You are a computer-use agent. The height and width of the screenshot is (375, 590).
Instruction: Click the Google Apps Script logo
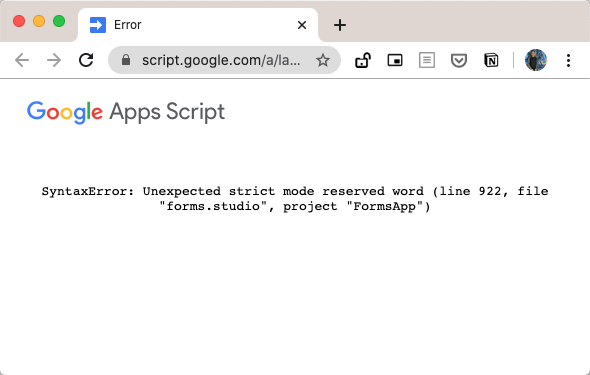pos(126,112)
